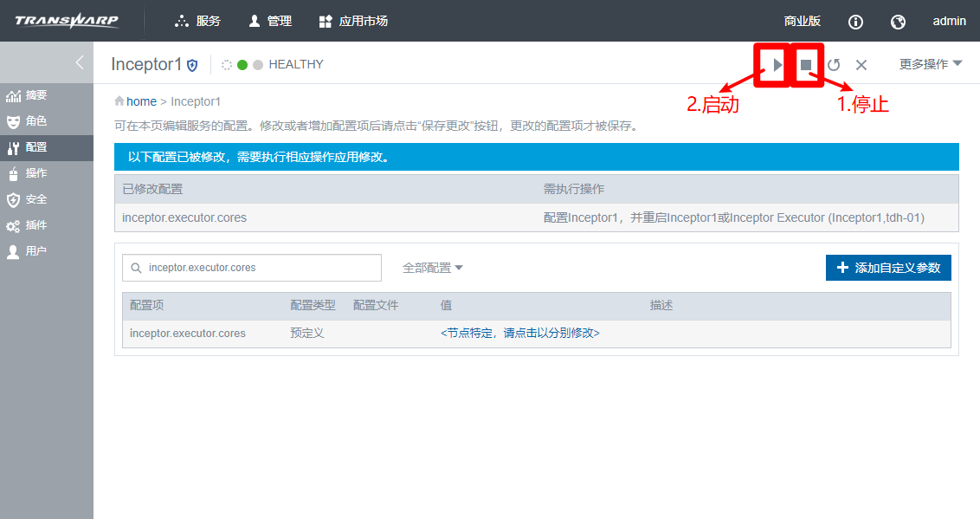
Task: Open the info icon in the top bar
Action: [x=855, y=21]
